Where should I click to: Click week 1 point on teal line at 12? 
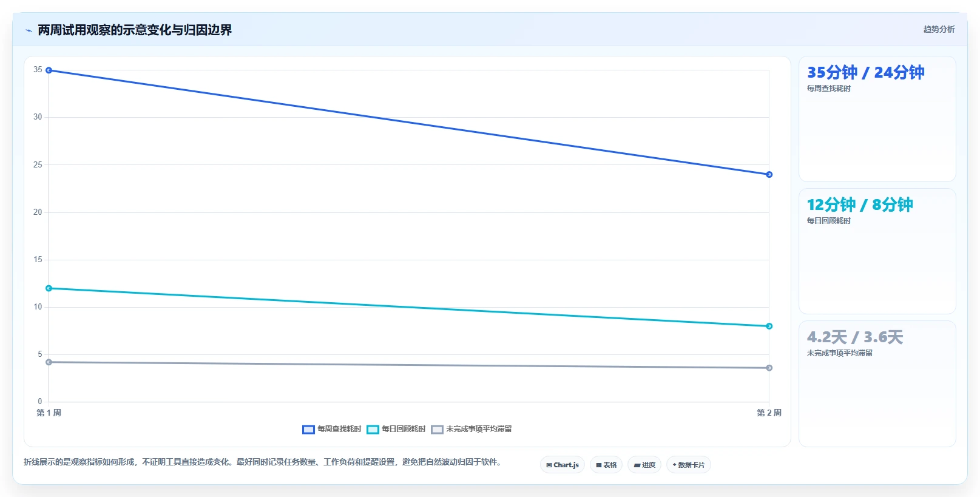click(49, 288)
